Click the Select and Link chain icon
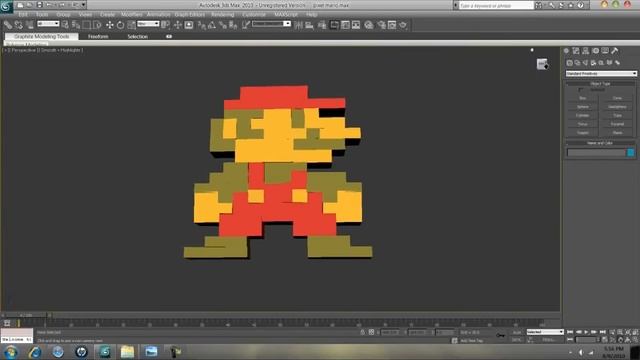This screenshot has height=360, width=640. tap(8, 25)
